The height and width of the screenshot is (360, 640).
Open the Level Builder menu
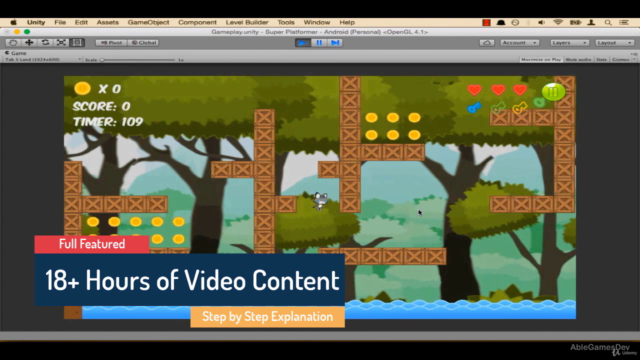pos(247,22)
